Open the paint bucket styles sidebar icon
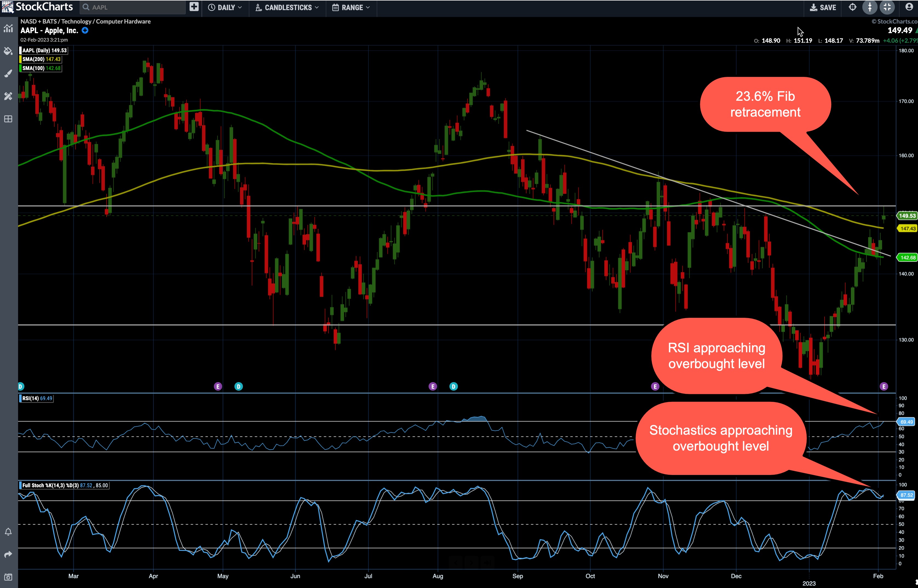918x588 pixels. pyautogui.click(x=8, y=51)
